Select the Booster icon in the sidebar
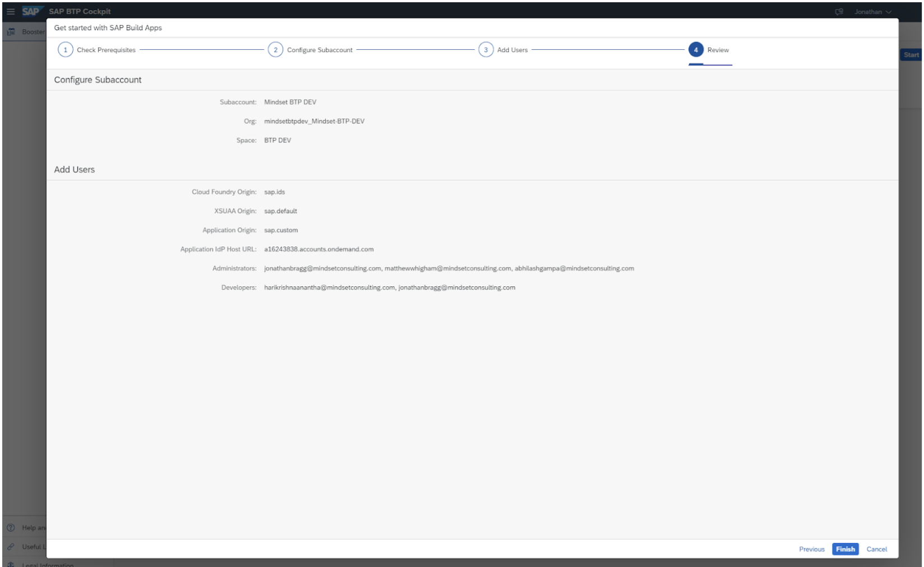Screen dimensions: 924x567 [11, 32]
